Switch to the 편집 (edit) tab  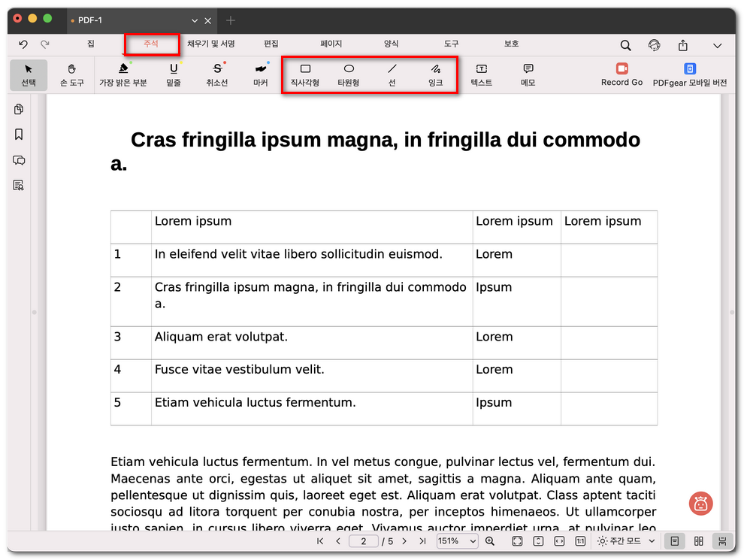point(271,44)
